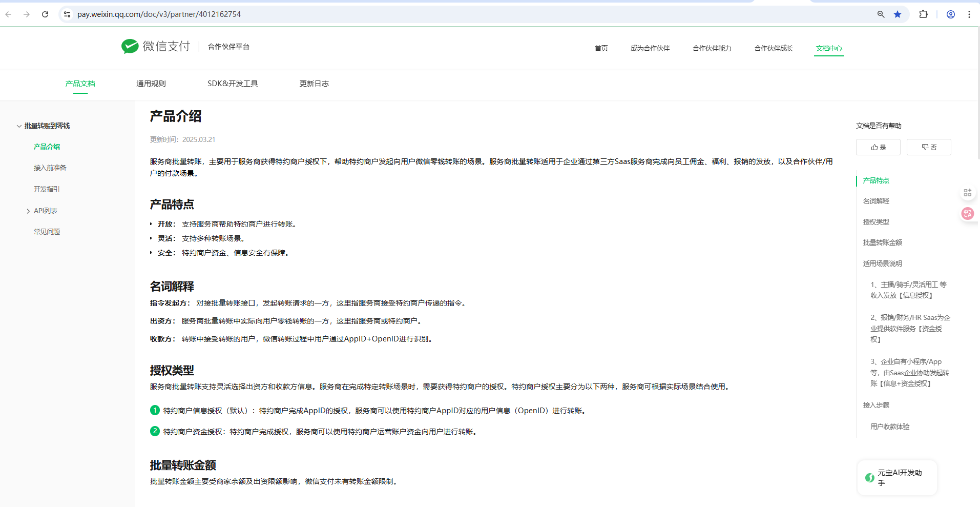980x507 pixels.
Task: Click the 特约商户资金授权 list item
Action: 315,432
